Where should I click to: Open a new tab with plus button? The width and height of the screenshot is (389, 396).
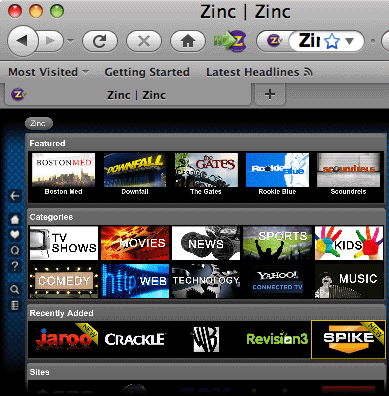270,94
